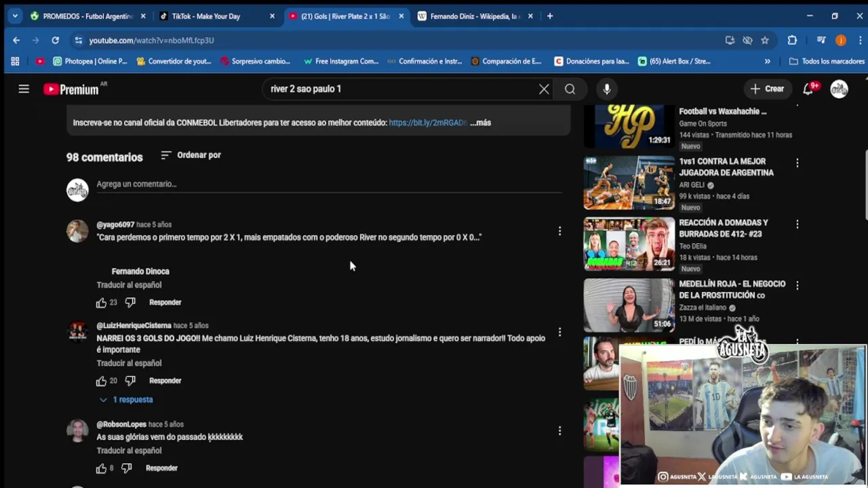The image size is (868, 488).
Task: Click the browser address bar URL
Action: [151, 40]
